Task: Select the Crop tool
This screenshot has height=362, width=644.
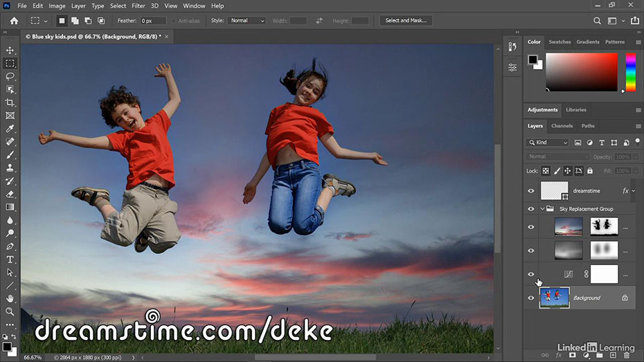Action: [x=10, y=102]
